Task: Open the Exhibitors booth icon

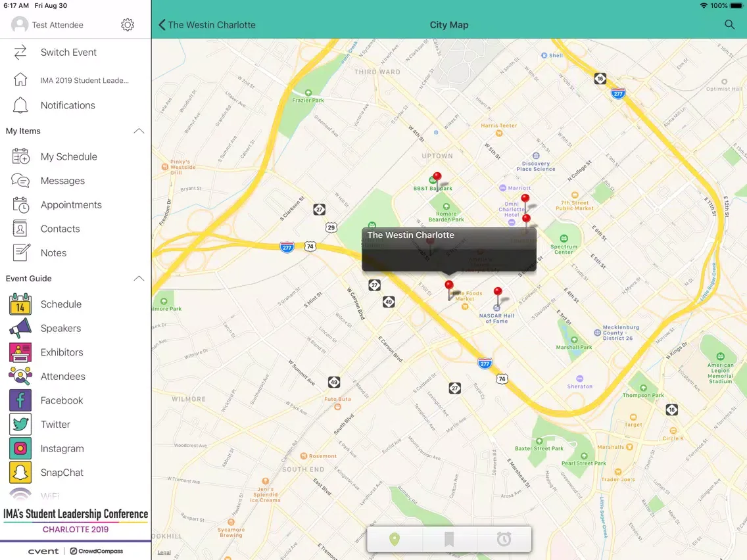Action: click(x=20, y=352)
